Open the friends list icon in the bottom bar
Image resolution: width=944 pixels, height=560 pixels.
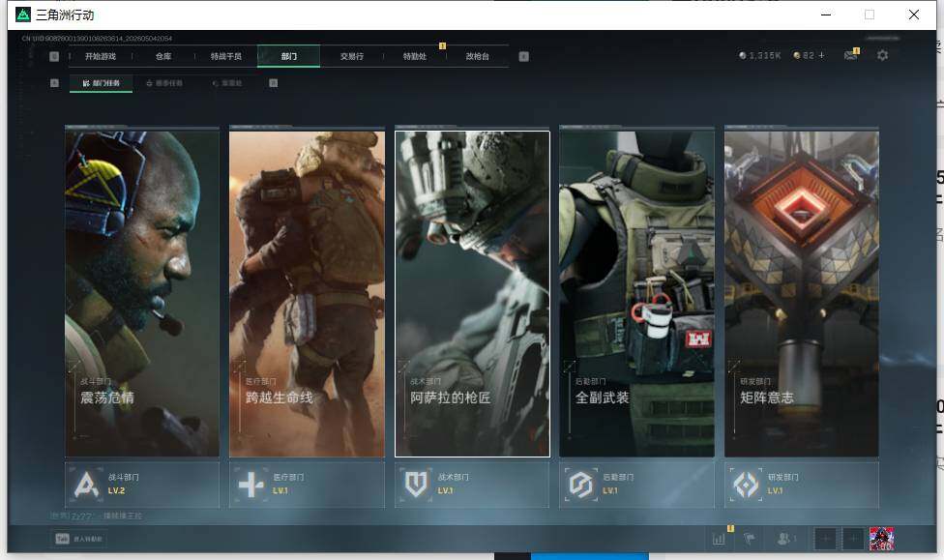tap(785, 539)
